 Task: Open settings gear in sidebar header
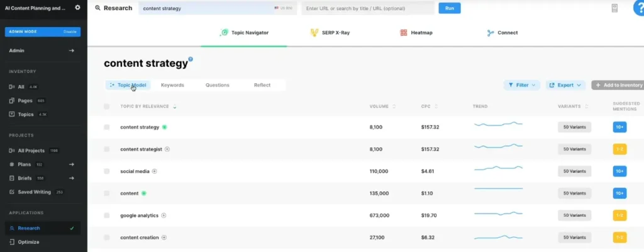(x=77, y=8)
